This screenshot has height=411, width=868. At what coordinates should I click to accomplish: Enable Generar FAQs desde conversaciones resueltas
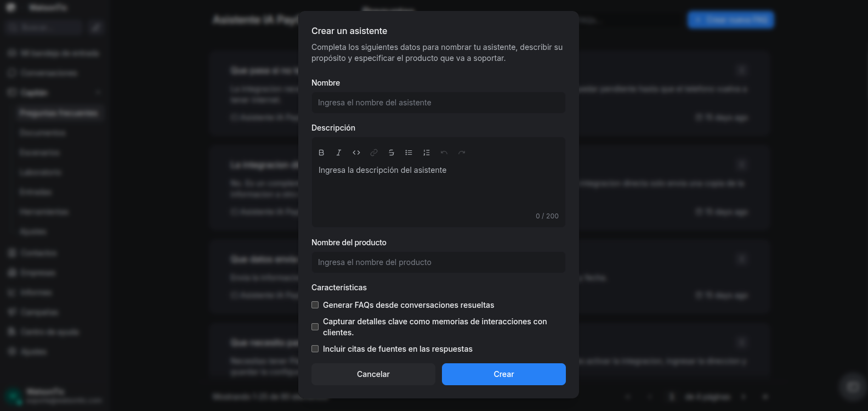(x=315, y=305)
